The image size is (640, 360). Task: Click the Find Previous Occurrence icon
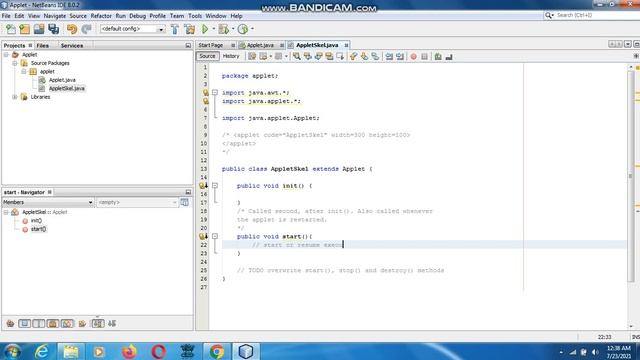(308, 56)
